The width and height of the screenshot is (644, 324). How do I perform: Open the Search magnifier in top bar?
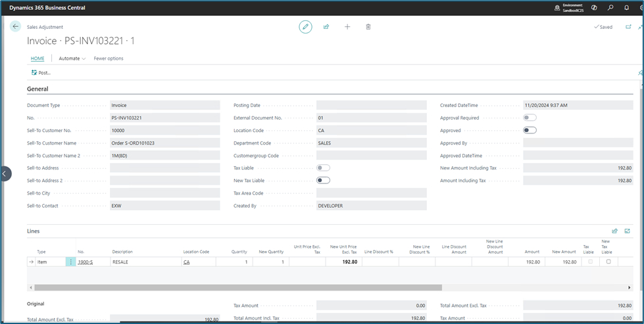610,8
